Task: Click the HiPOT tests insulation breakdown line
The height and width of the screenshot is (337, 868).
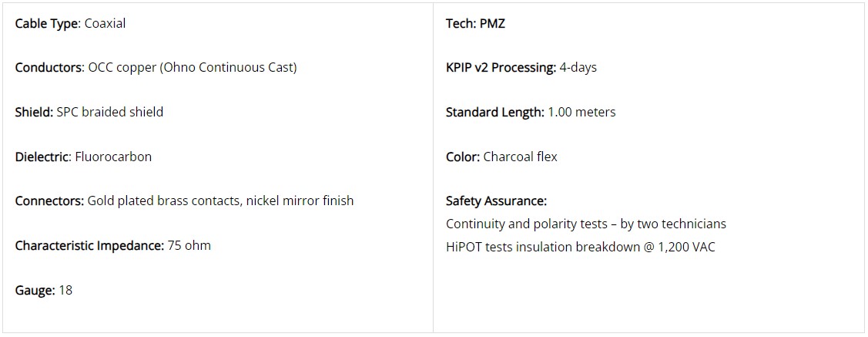Action: (581, 247)
